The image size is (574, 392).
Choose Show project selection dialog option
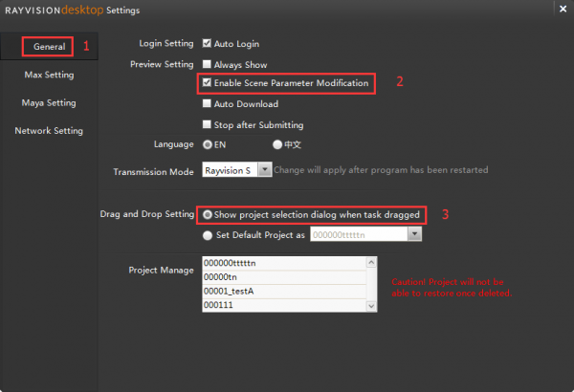coord(208,214)
